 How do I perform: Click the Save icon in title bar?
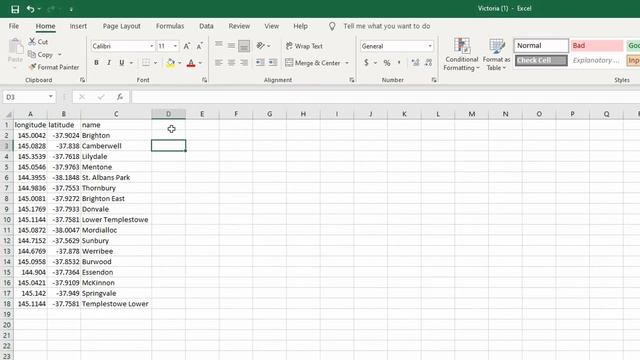pos(15,9)
